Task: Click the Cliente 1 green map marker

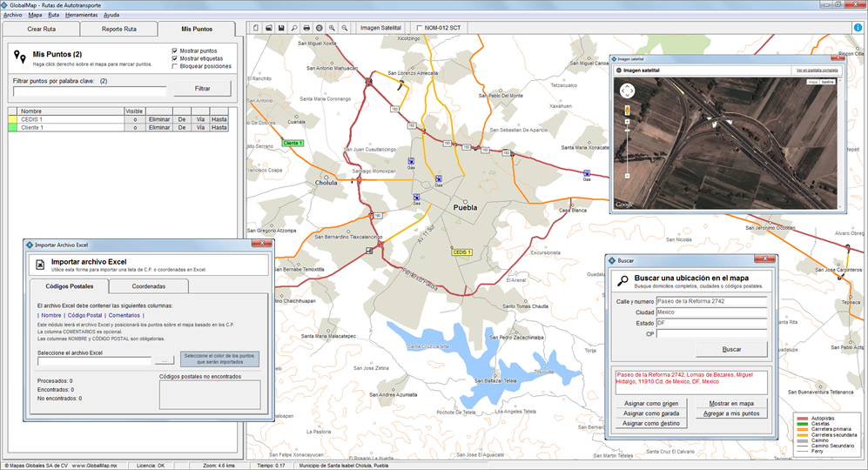Action: point(293,143)
